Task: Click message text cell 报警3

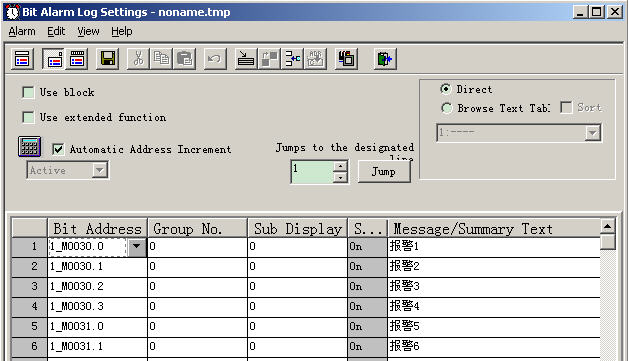Action: 494,287
